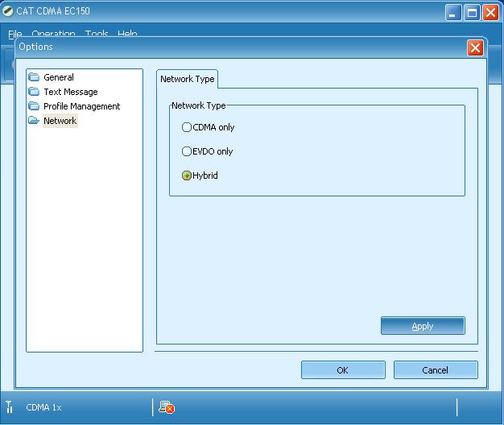Click the open Network folder icon
The image size is (504, 425).
34,121
